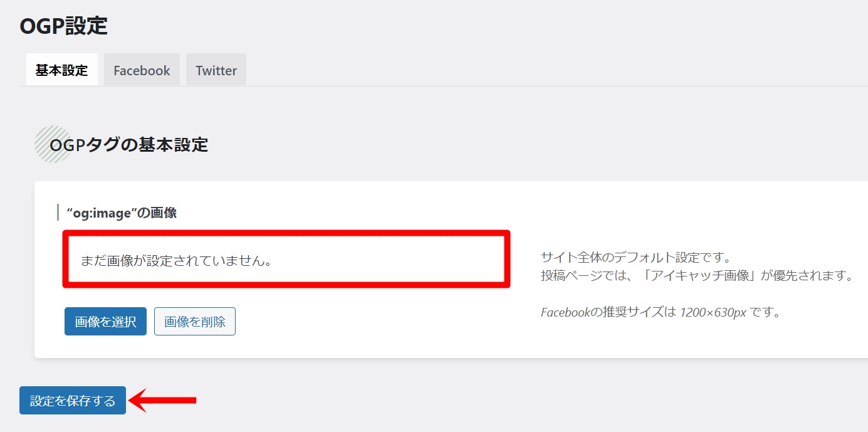Click the 画像を削除 button
Screen dimensions: 868x432
(x=195, y=322)
